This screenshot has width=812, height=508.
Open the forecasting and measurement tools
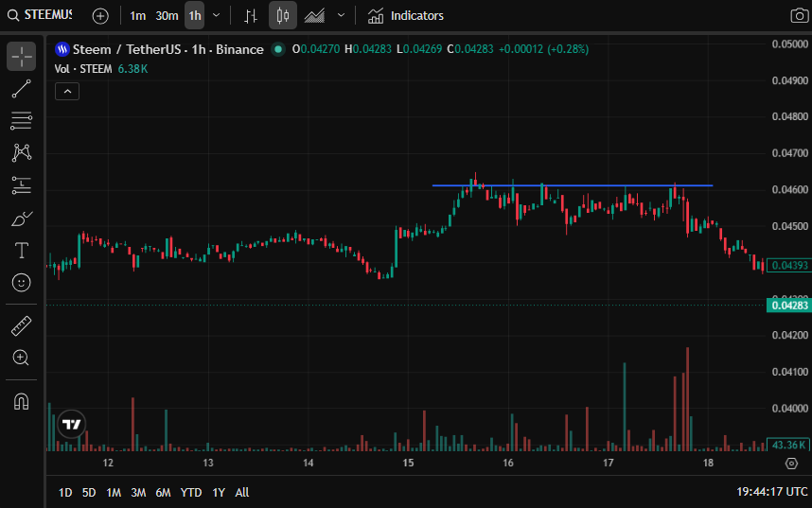click(21, 185)
